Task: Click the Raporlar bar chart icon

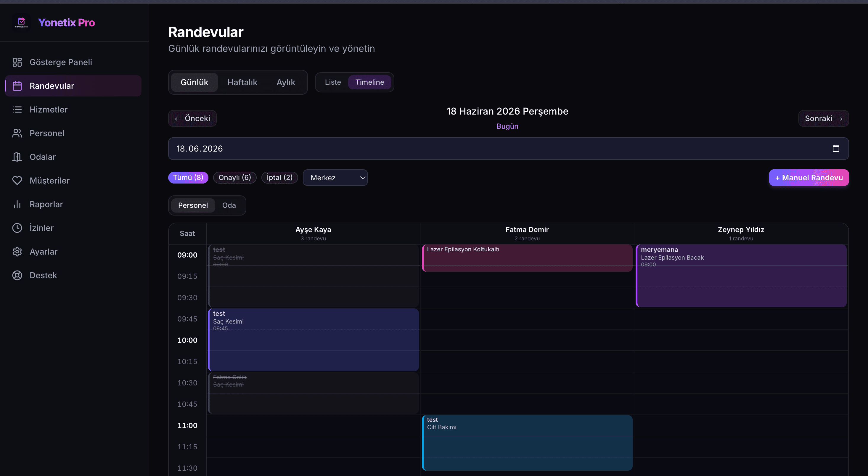Action: (x=17, y=204)
